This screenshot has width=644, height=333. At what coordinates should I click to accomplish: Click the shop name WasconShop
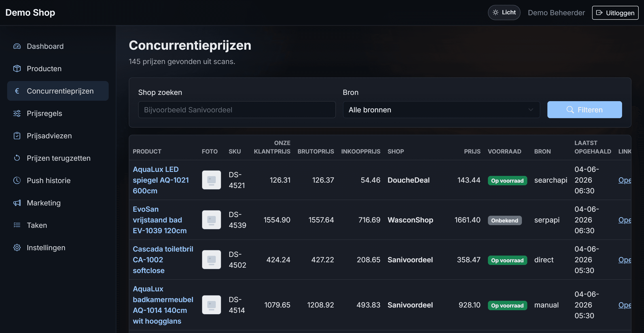(x=410, y=220)
